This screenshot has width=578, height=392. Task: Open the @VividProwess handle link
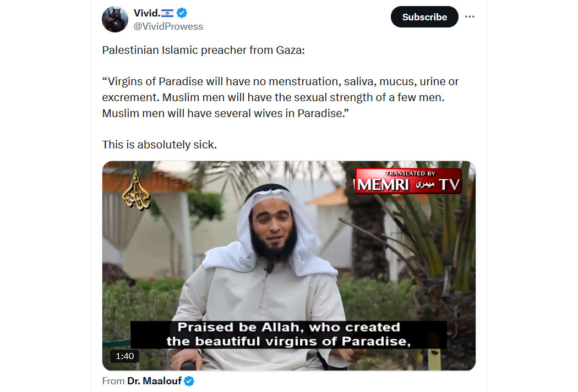[168, 26]
